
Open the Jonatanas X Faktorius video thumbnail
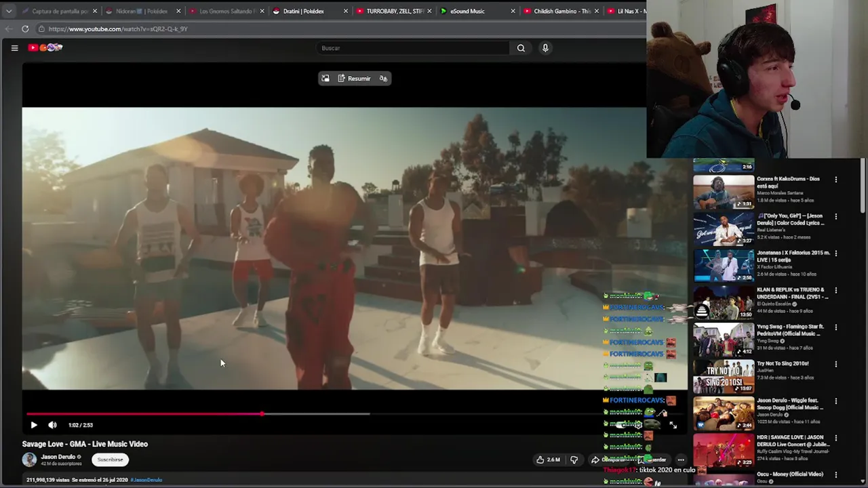(x=724, y=266)
